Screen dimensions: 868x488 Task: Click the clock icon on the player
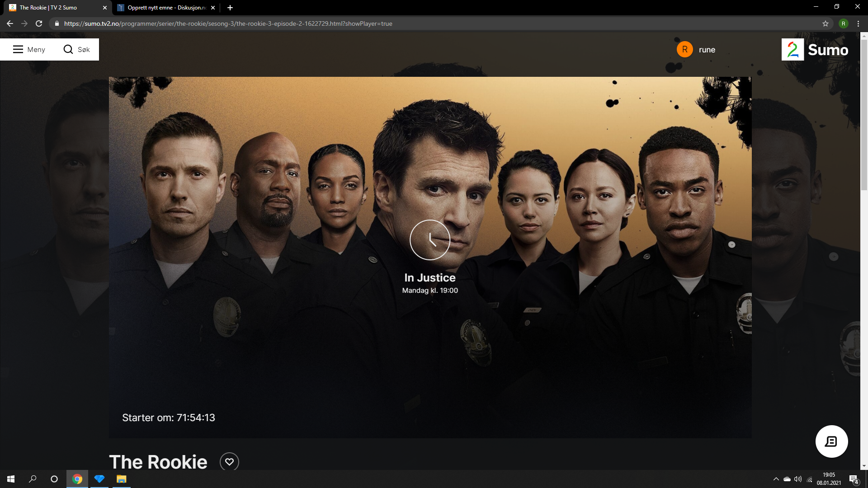(429, 239)
